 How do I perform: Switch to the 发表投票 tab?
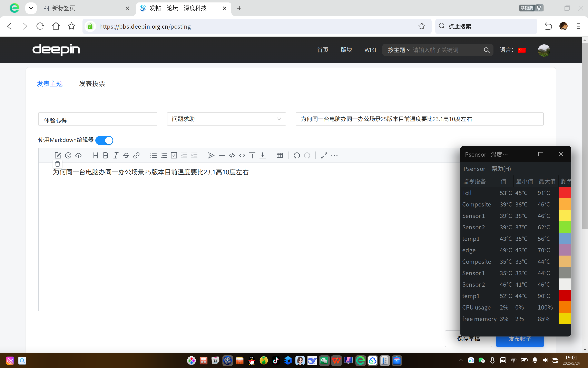click(x=92, y=84)
